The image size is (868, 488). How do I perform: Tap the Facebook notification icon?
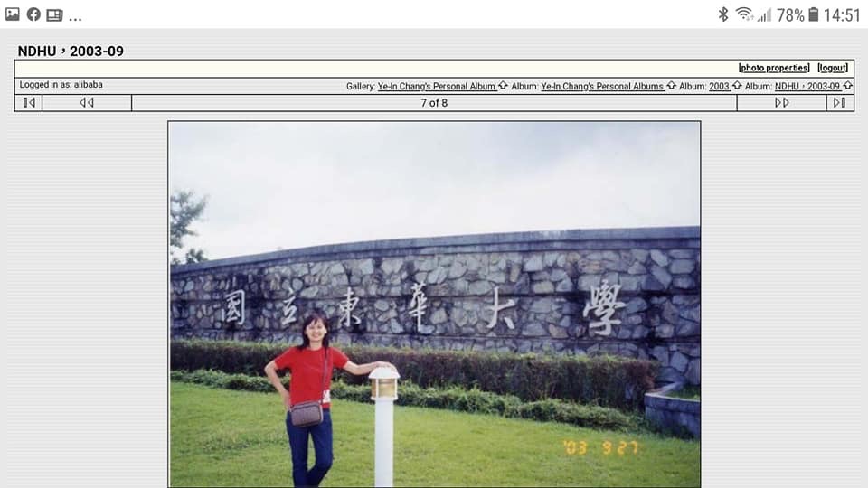tap(33, 14)
